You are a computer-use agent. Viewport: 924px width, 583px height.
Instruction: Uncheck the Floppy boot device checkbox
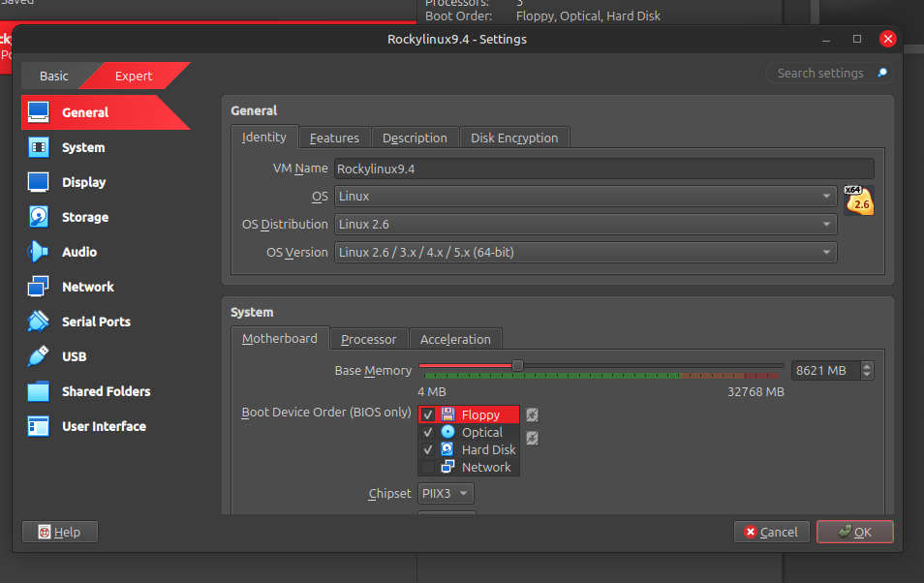428,414
